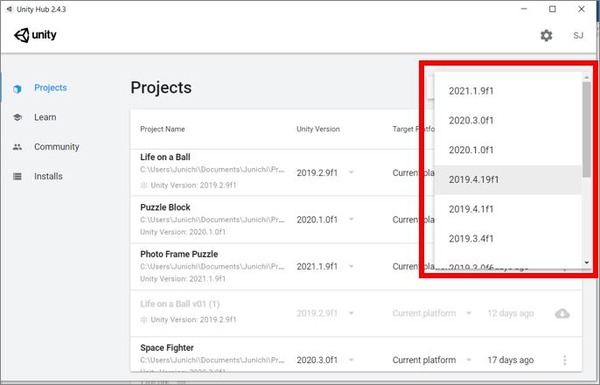
Task: Open the Community section
Action: click(x=57, y=147)
